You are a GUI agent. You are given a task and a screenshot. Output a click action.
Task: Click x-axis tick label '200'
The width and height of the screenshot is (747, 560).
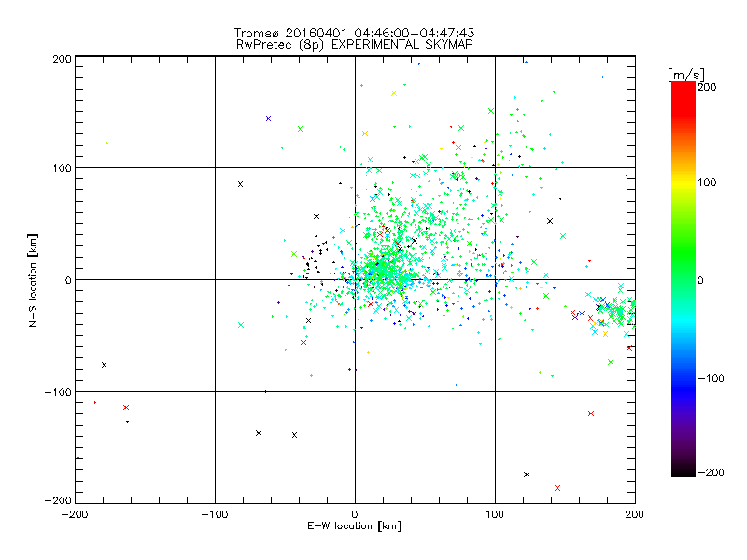click(635, 514)
